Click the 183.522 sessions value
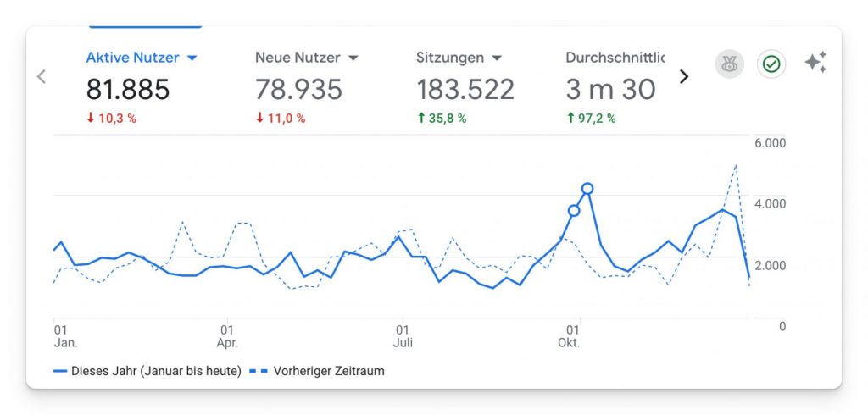 pos(465,90)
